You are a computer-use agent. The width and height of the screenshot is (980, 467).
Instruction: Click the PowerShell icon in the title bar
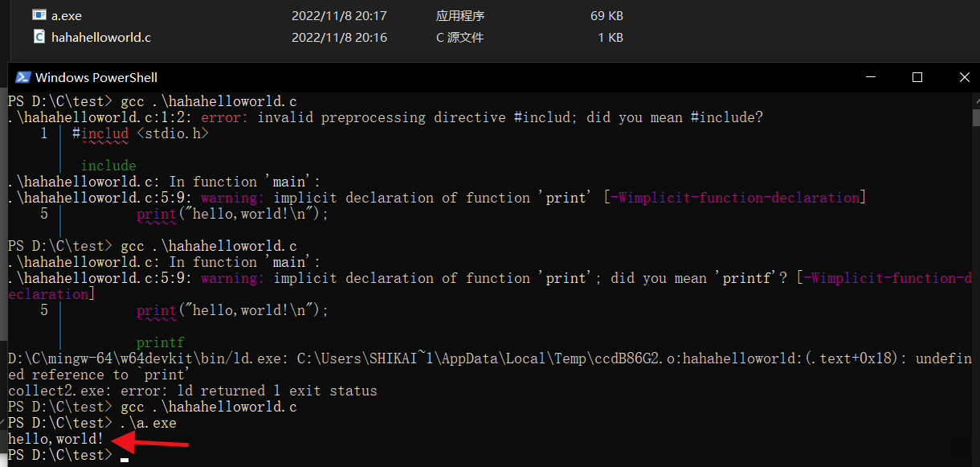click(22, 77)
